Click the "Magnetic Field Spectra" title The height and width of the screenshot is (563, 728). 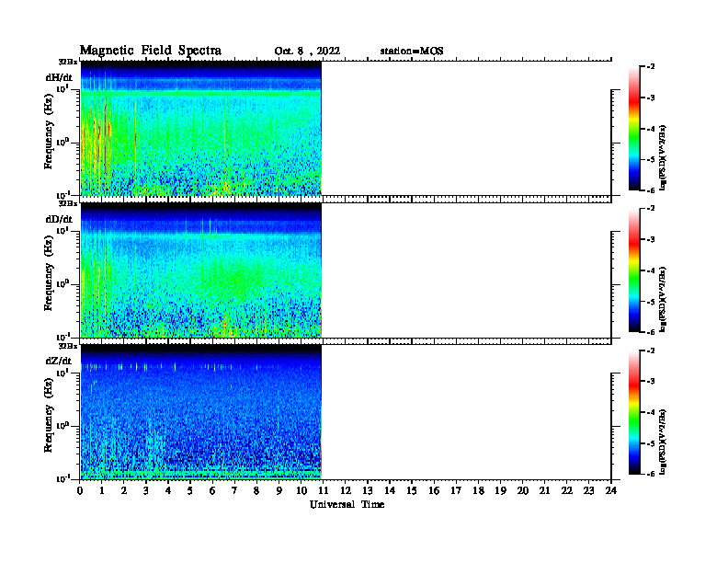tap(151, 52)
